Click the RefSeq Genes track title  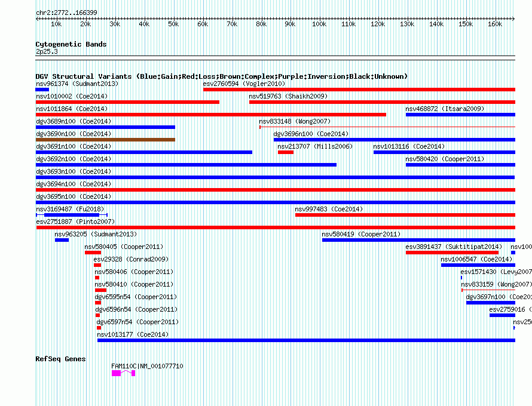tap(60, 359)
